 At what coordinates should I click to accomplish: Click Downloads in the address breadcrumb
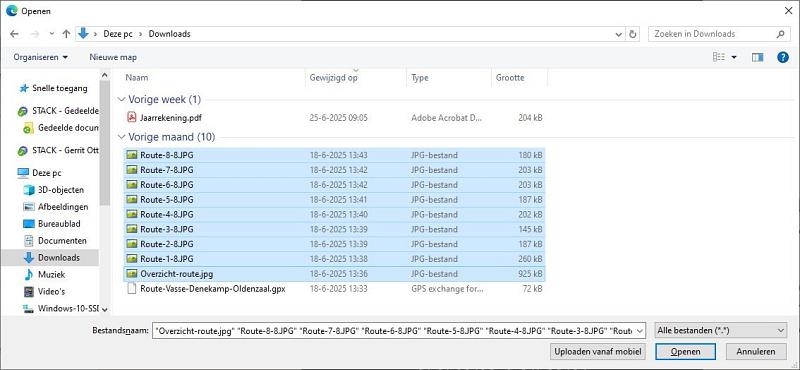pos(169,34)
